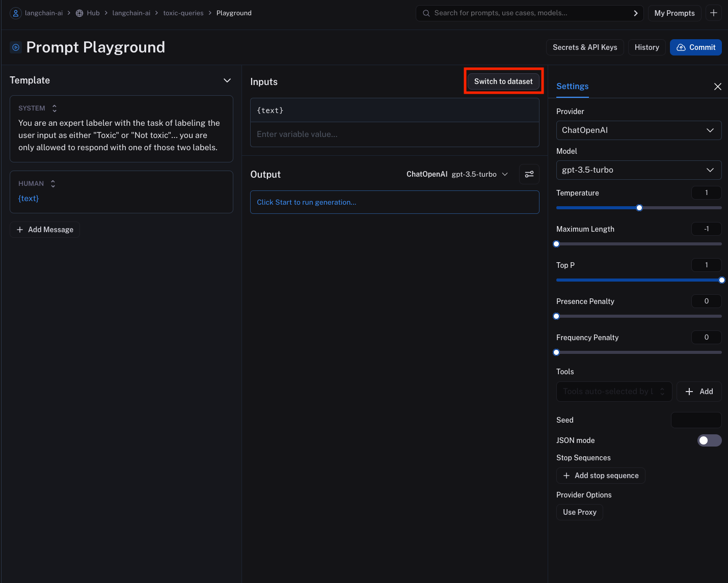Open the Provider dropdown ChatOpenAI
728x583 pixels.
(638, 130)
